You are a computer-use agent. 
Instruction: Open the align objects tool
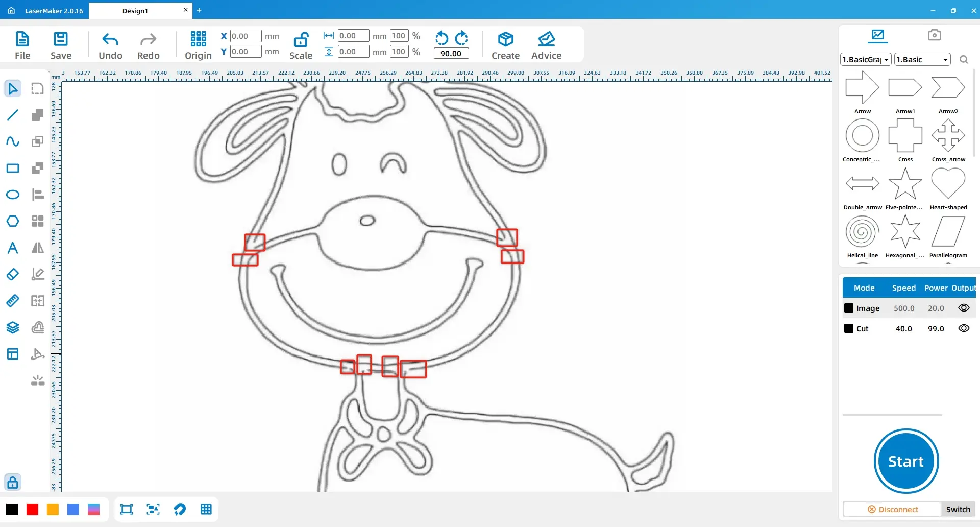click(38, 195)
